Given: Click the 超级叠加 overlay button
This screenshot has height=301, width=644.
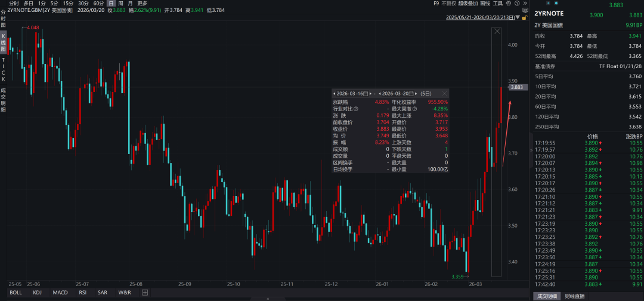Looking at the screenshot, I should click(x=469, y=4).
